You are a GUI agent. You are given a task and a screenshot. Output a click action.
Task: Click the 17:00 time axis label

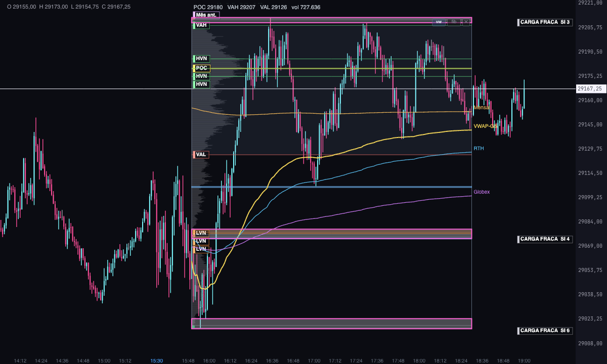(314, 361)
